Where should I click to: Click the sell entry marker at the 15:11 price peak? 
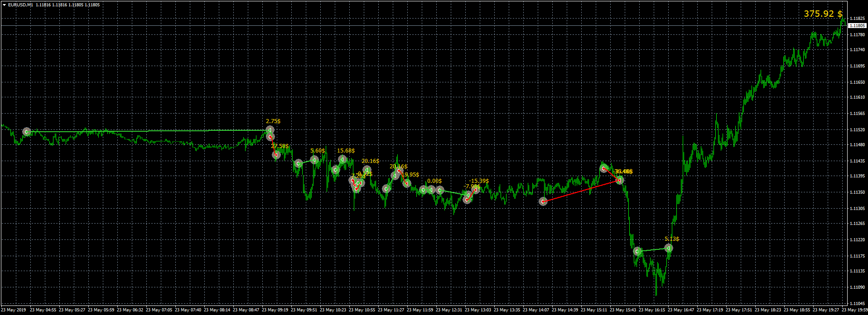[x=603, y=169]
